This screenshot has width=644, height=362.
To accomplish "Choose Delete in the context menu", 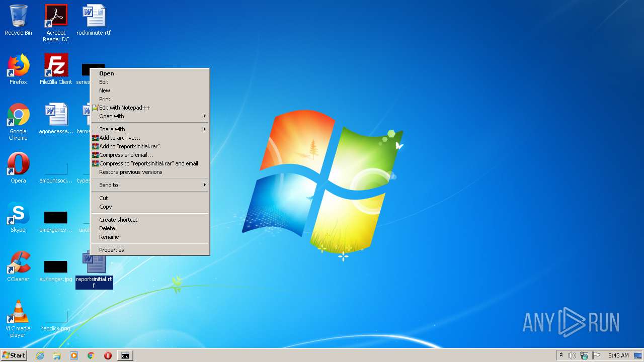I will pyautogui.click(x=150, y=228).
